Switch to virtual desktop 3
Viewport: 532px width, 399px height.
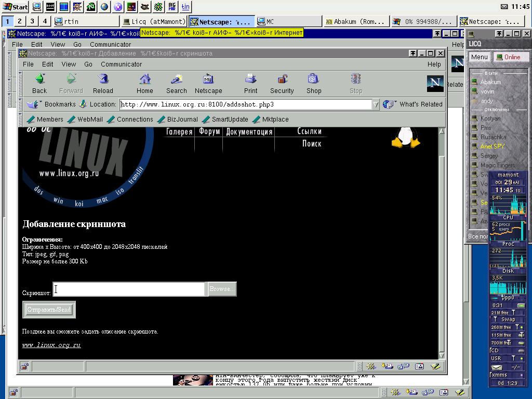click(x=32, y=21)
